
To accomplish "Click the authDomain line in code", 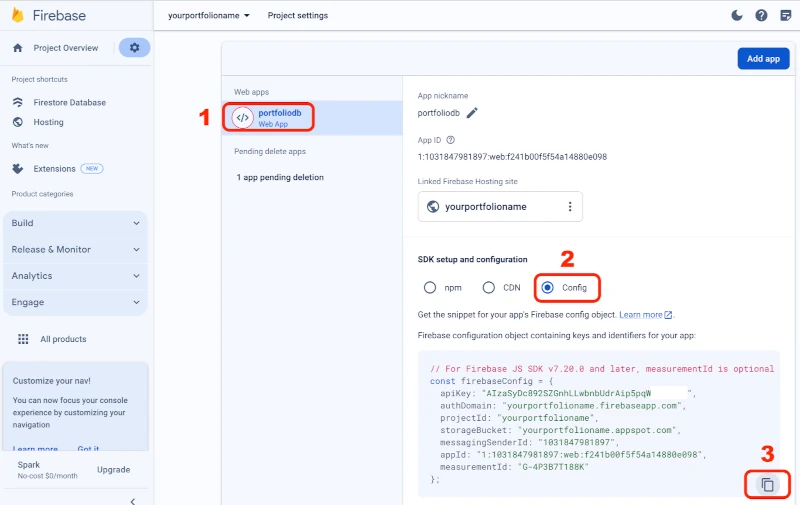I will (563, 406).
